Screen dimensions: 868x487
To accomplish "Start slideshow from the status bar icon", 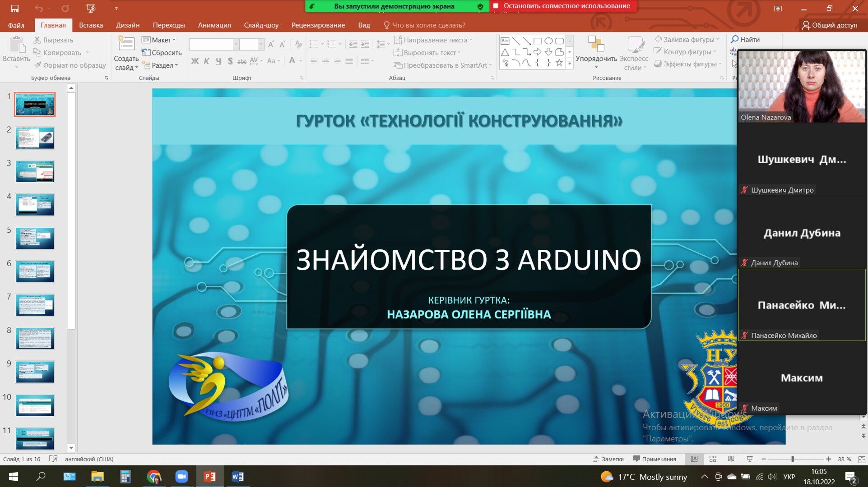I will click(x=750, y=459).
